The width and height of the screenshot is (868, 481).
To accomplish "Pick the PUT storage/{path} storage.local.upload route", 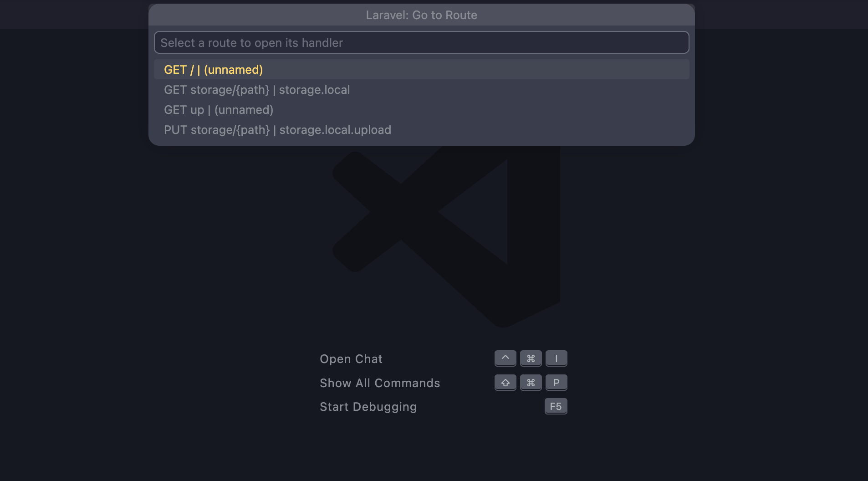I will [277, 130].
